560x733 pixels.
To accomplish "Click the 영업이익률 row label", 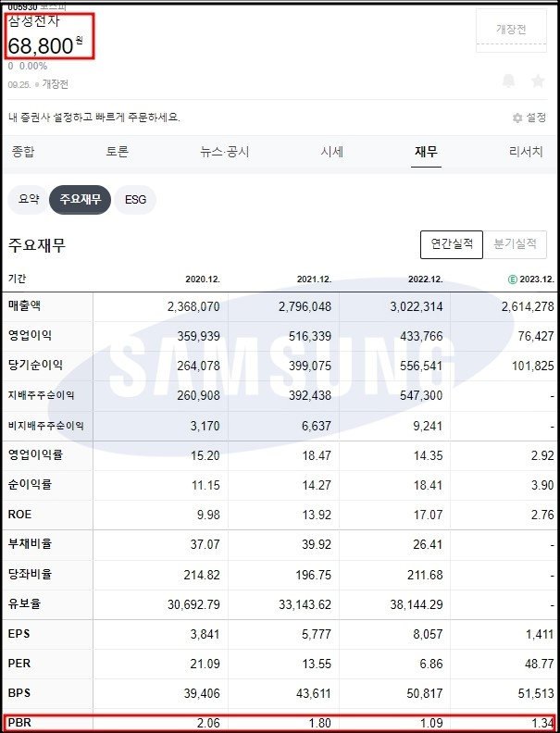I will 35,454.
